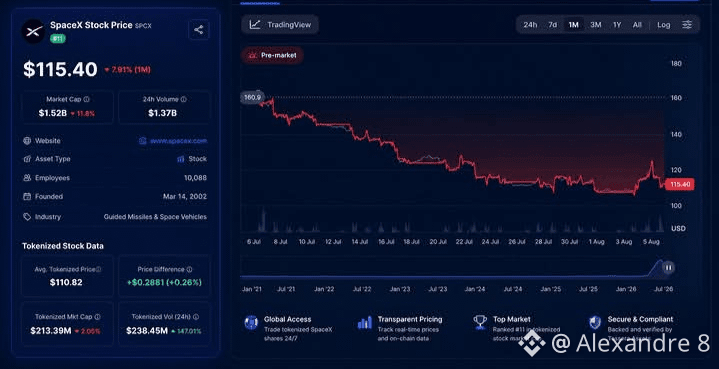
Task: Click the $110.82 tokenized price value
Action: point(66,282)
